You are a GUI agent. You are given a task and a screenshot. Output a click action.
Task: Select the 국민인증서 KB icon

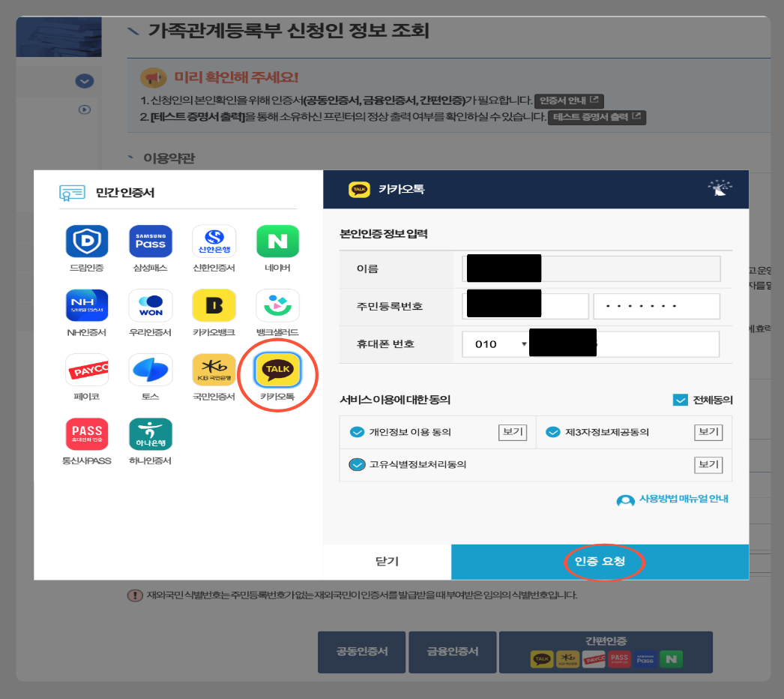pos(214,370)
